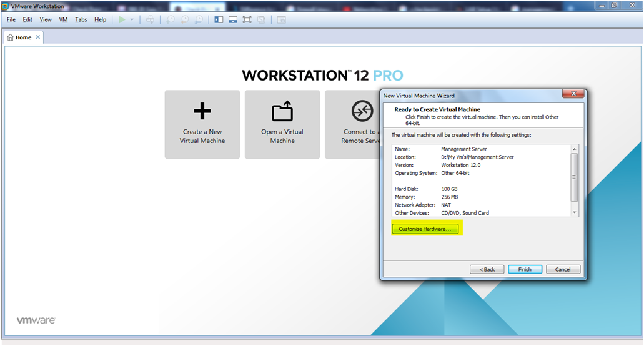Click the 'Workstation 12.0' version value
Viewport: 644px width, 346px height.
click(x=460, y=165)
